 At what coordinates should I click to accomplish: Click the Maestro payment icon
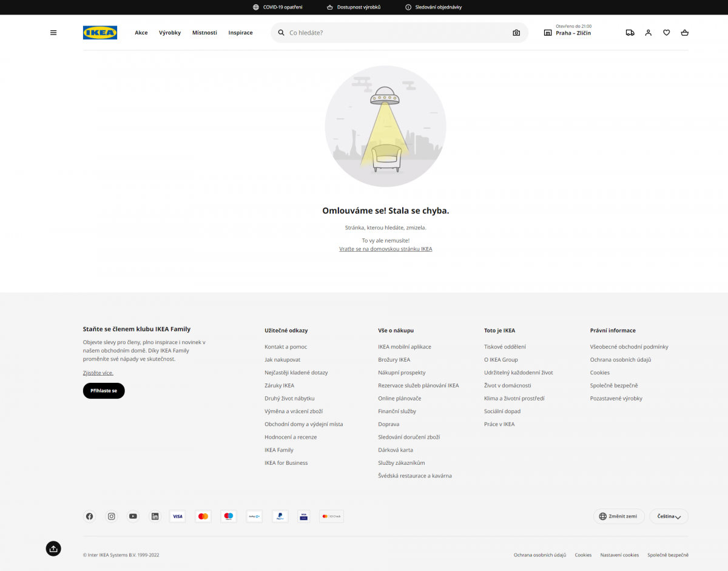[229, 516]
